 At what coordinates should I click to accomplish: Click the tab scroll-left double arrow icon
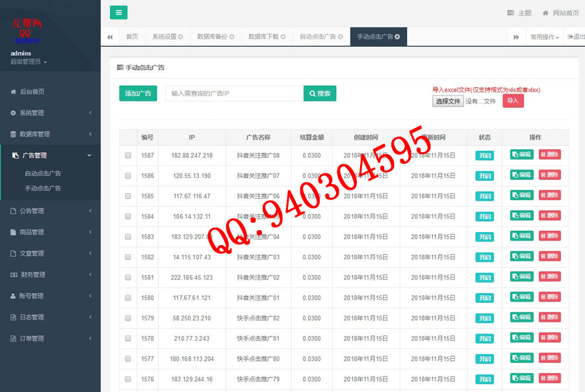(110, 37)
